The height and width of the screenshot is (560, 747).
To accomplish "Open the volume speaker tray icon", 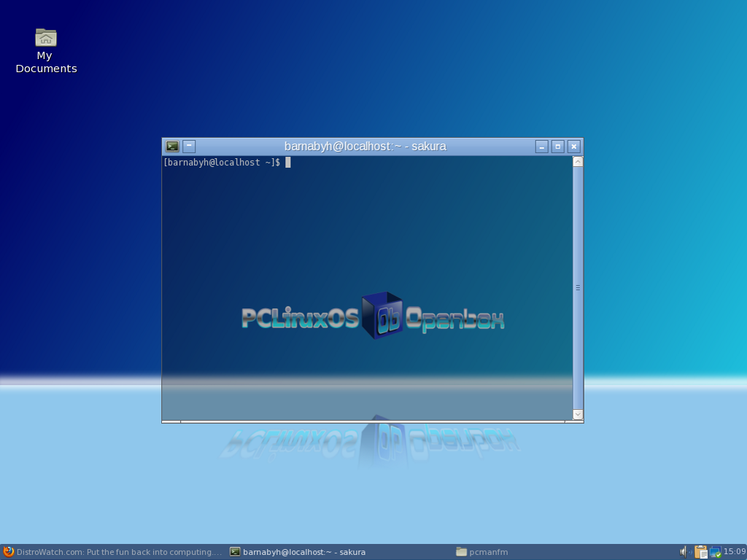I will coord(684,552).
